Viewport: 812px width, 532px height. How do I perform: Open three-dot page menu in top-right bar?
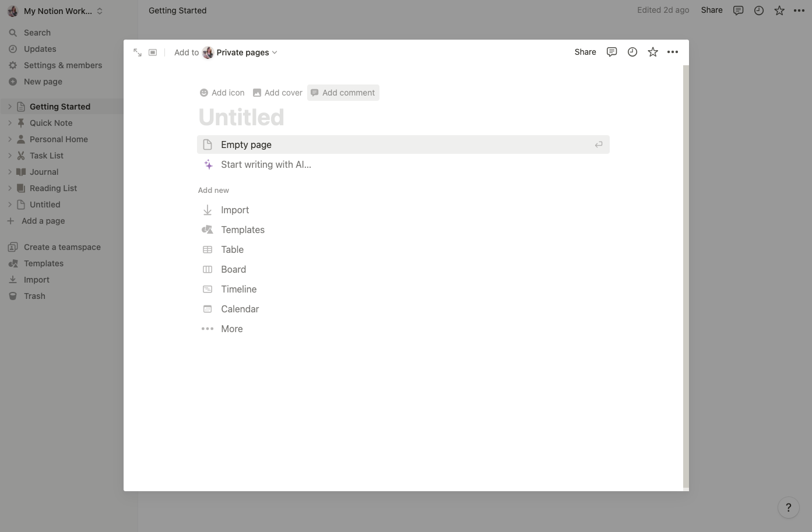point(799,10)
